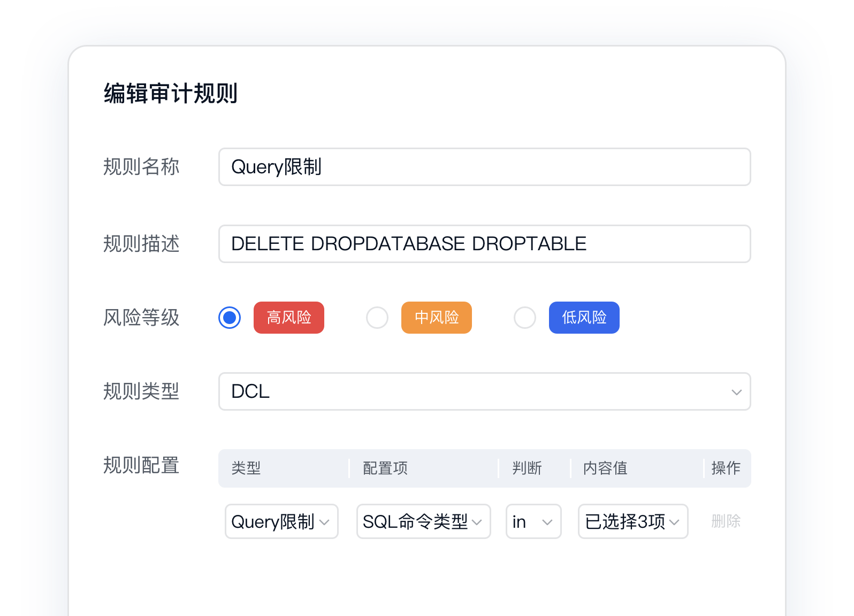This screenshot has width=854, height=616.
Task: Open the SQL命令类型 dropdown
Action: (x=424, y=521)
